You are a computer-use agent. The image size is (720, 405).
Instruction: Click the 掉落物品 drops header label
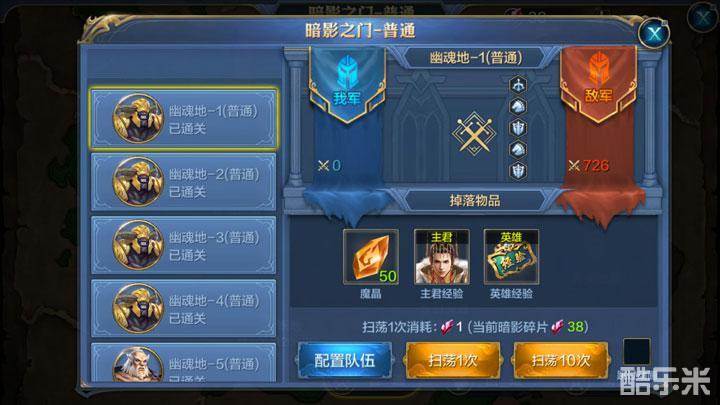(x=474, y=201)
